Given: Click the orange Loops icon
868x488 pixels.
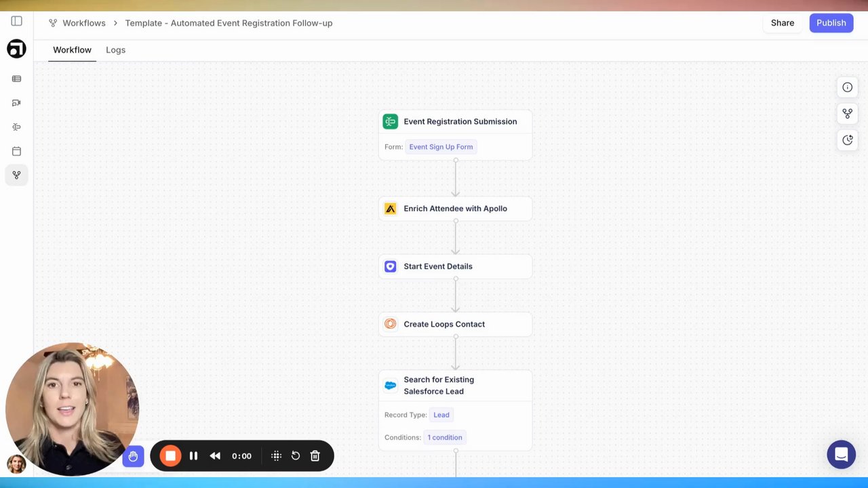Looking at the screenshot, I should 390,324.
